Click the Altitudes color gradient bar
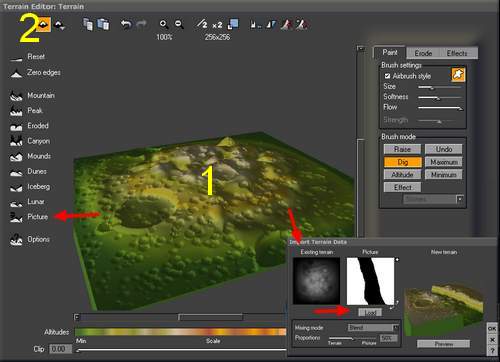500x362 pixels. pyautogui.click(x=181, y=332)
